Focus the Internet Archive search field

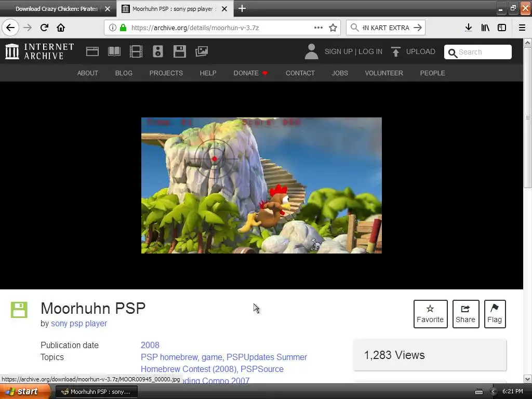tap(478, 52)
